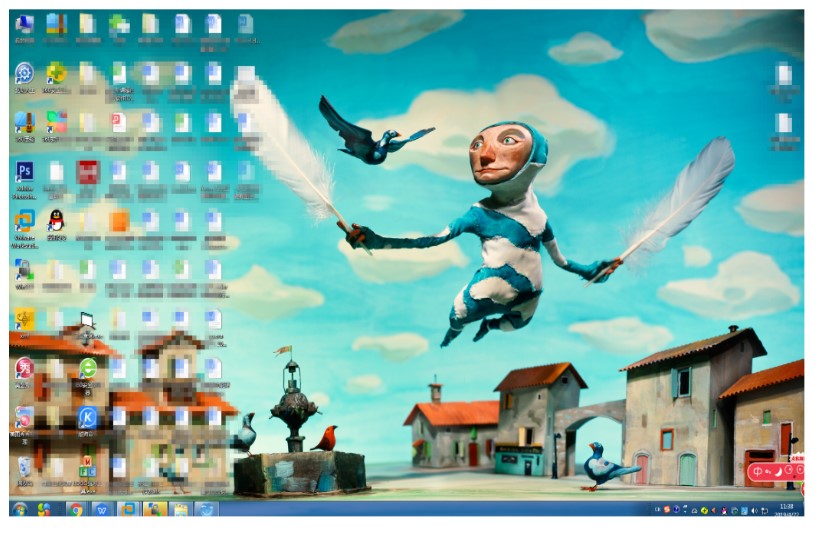Open the blue K music player shortcut
Viewport: 822px width, 533px height.
[x=88, y=420]
